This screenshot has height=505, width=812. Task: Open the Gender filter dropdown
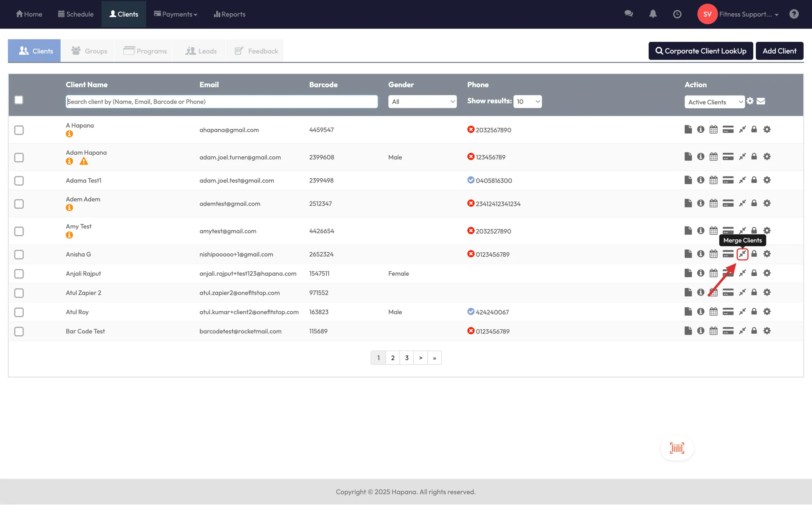tap(422, 102)
